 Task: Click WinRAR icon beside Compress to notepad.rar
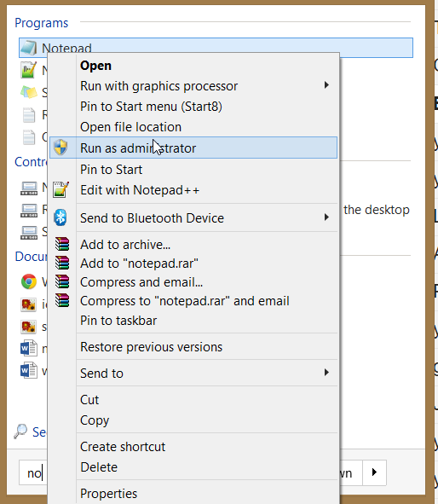click(x=62, y=300)
